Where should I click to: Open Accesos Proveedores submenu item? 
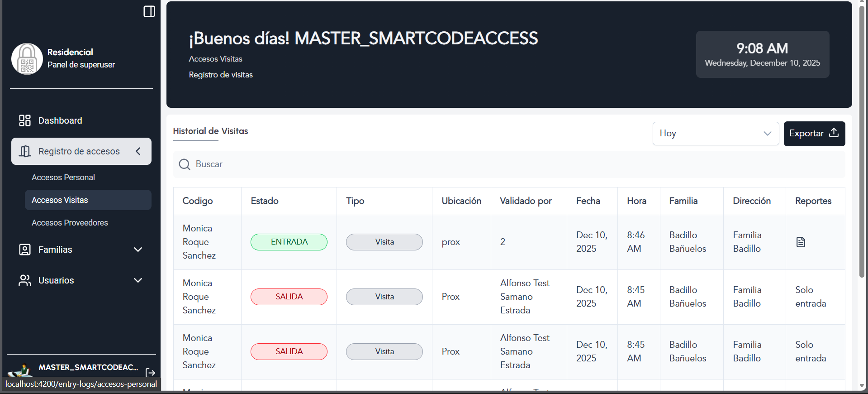click(70, 223)
